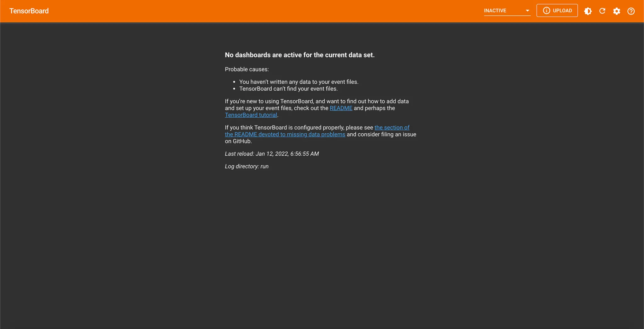Screen dimensions: 644x329
Task: Open the settings gear
Action: click(x=617, y=11)
